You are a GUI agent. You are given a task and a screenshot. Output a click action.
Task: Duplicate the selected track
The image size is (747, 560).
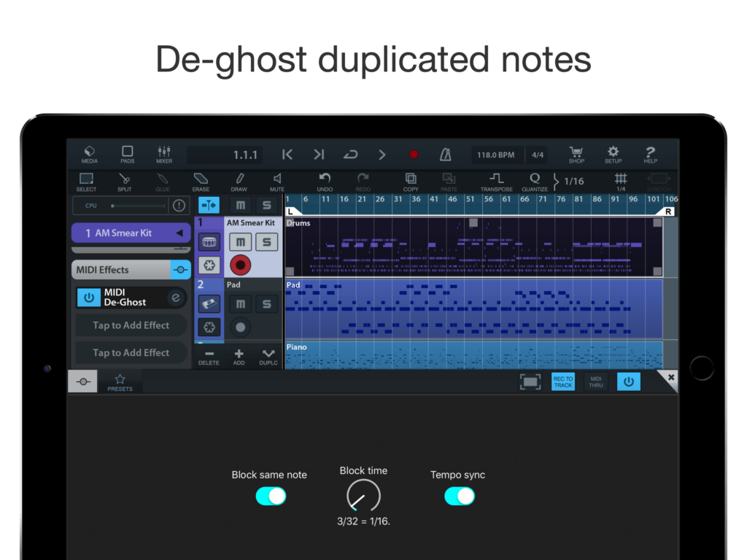coord(268,357)
